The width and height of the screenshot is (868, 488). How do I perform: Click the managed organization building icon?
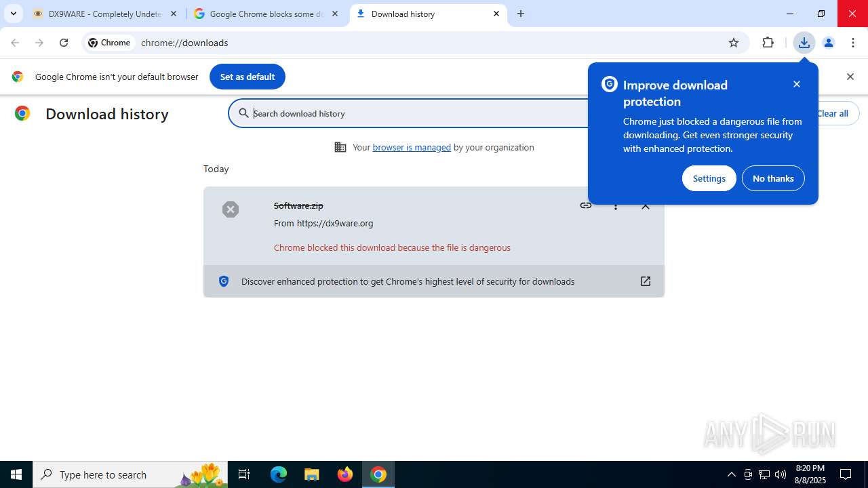[340, 147]
